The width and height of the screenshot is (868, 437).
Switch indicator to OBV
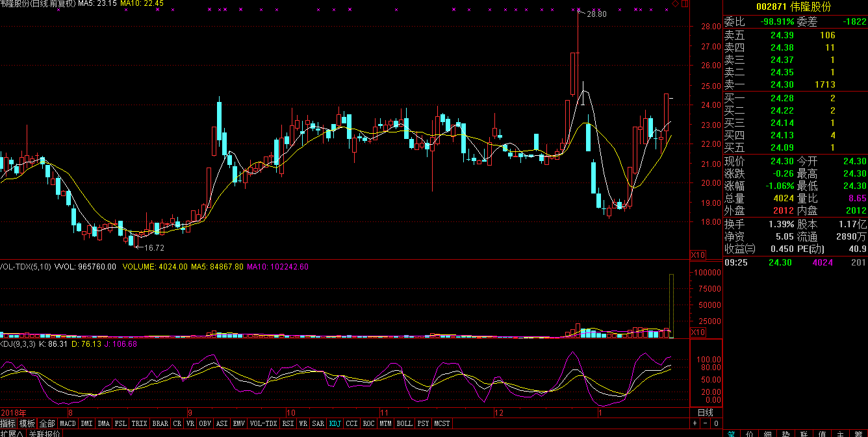pyautogui.click(x=205, y=423)
